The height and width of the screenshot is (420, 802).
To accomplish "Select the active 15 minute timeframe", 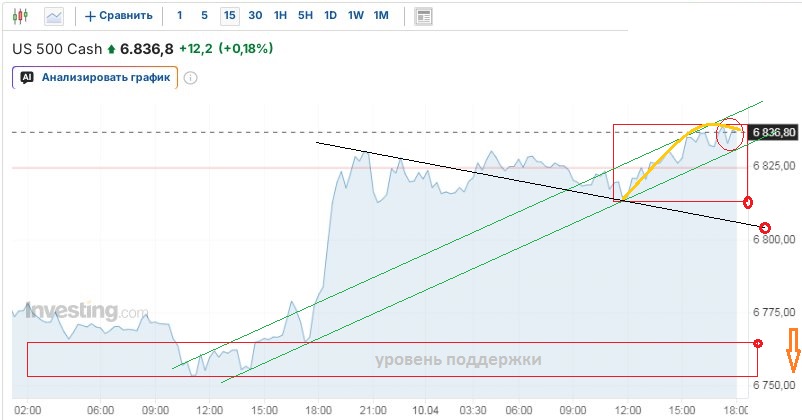I will pyautogui.click(x=230, y=16).
